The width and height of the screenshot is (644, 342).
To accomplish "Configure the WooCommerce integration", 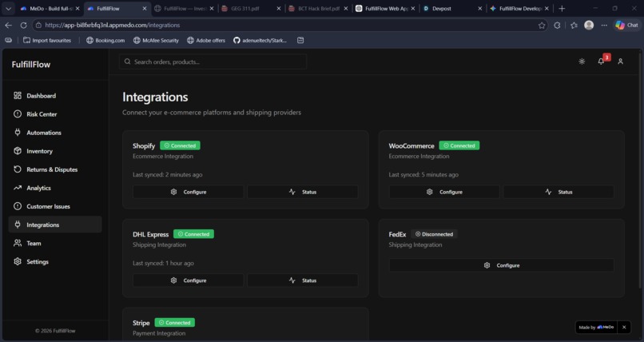I will pos(444,192).
